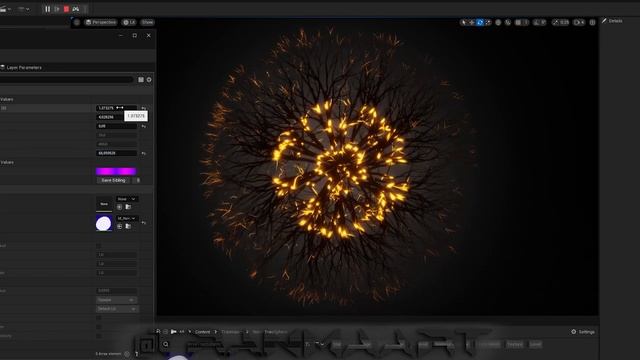Toggle the last checkbox in override list
Screen dimensions: 640x360
click(99, 336)
